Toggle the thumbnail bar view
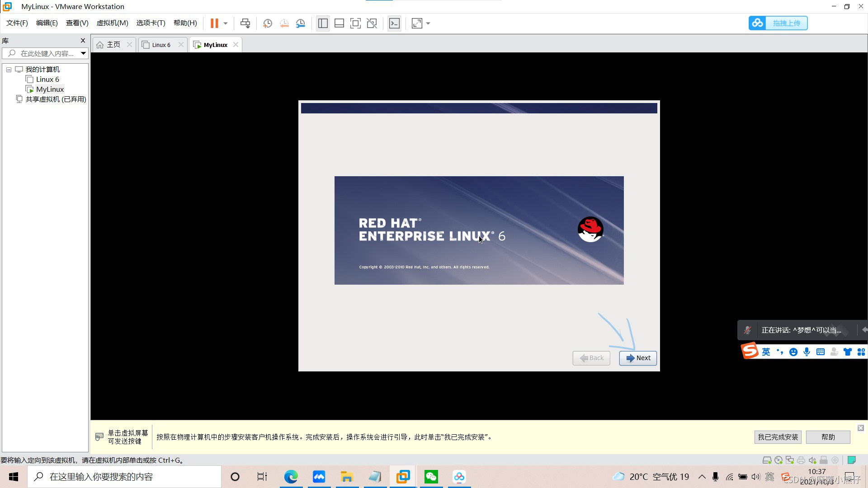Image resolution: width=868 pixels, height=488 pixels. pos(339,23)
